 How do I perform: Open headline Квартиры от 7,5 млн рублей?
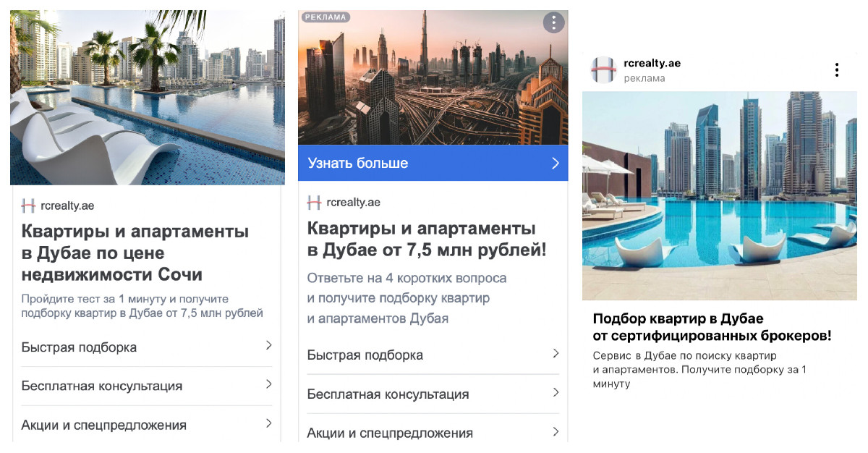(x=427, y=240)
